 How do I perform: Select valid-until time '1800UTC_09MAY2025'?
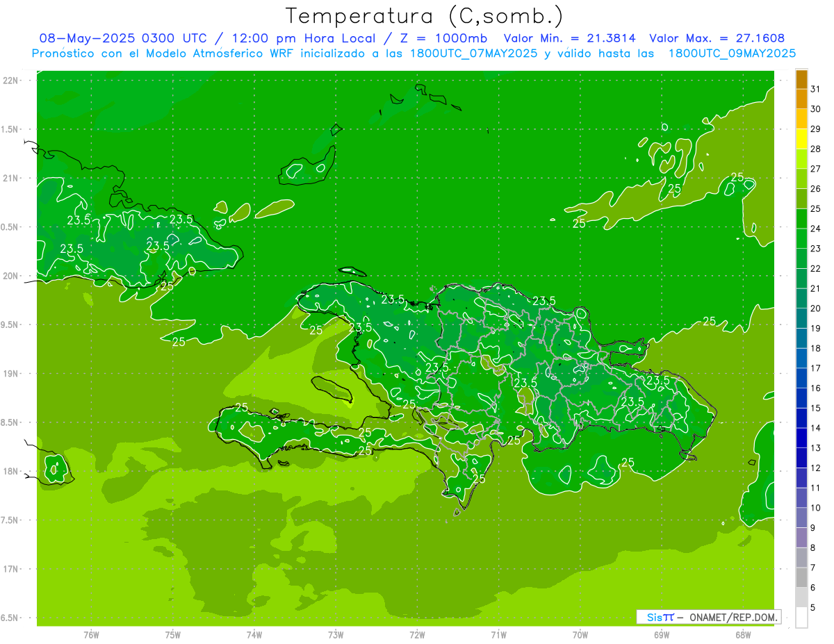point(732,53)
